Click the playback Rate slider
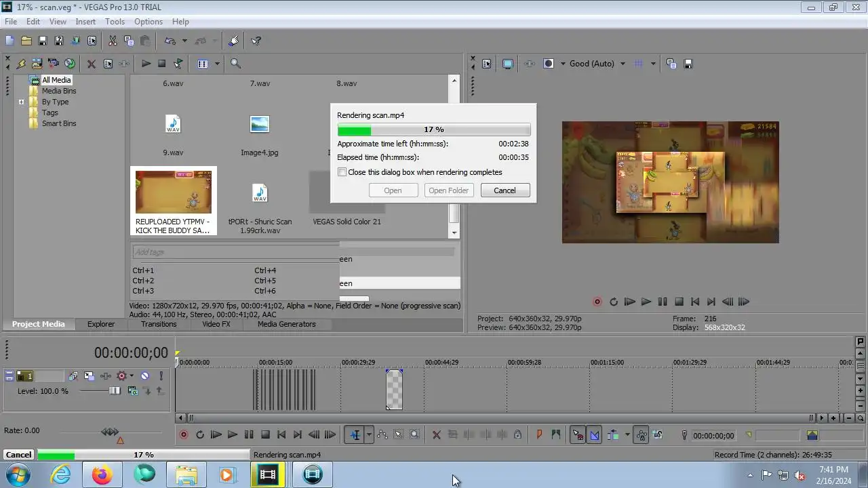This screenshot has width=868, height=488. (x=110, y=432)
